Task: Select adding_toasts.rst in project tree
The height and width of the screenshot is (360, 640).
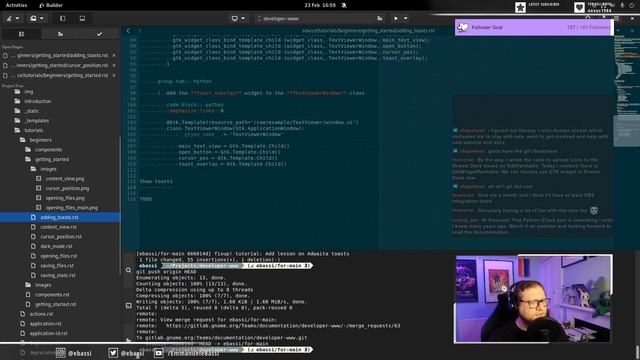Action: coord(60,217)
